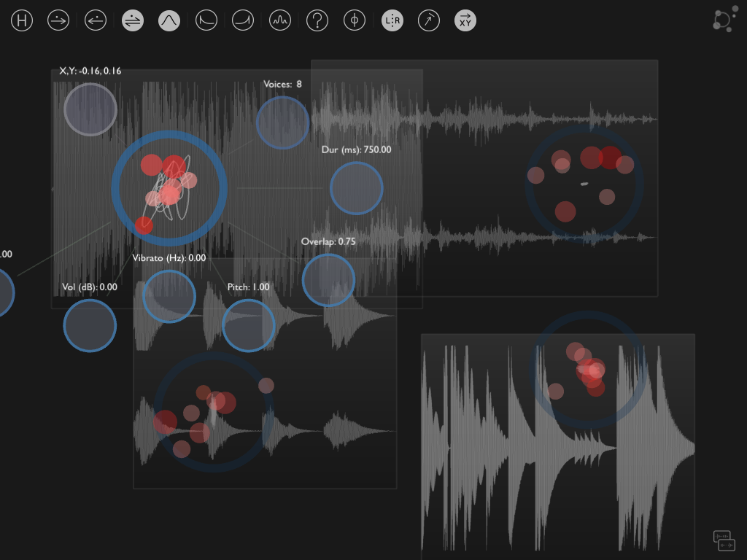Set grain playback direction to reverse
Screen dimensions: 747x560
96,20
